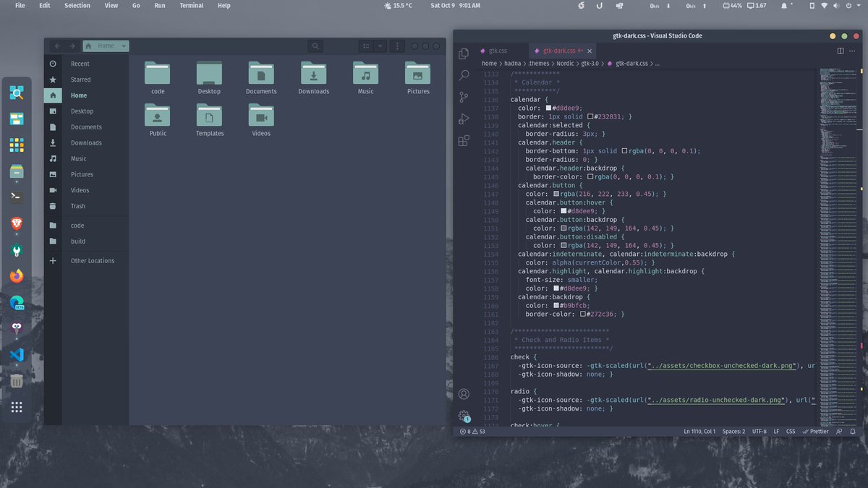
Task: Open the Terminal menu
Action: 192,5
